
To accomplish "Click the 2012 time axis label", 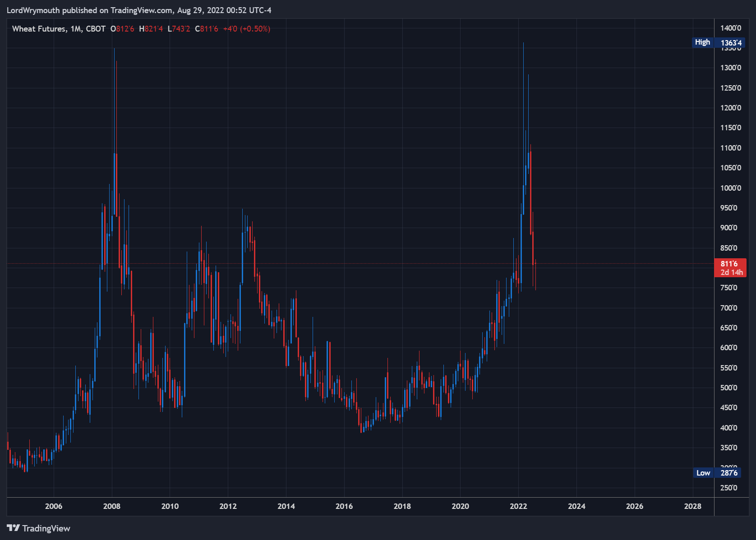I will [228, 506].
